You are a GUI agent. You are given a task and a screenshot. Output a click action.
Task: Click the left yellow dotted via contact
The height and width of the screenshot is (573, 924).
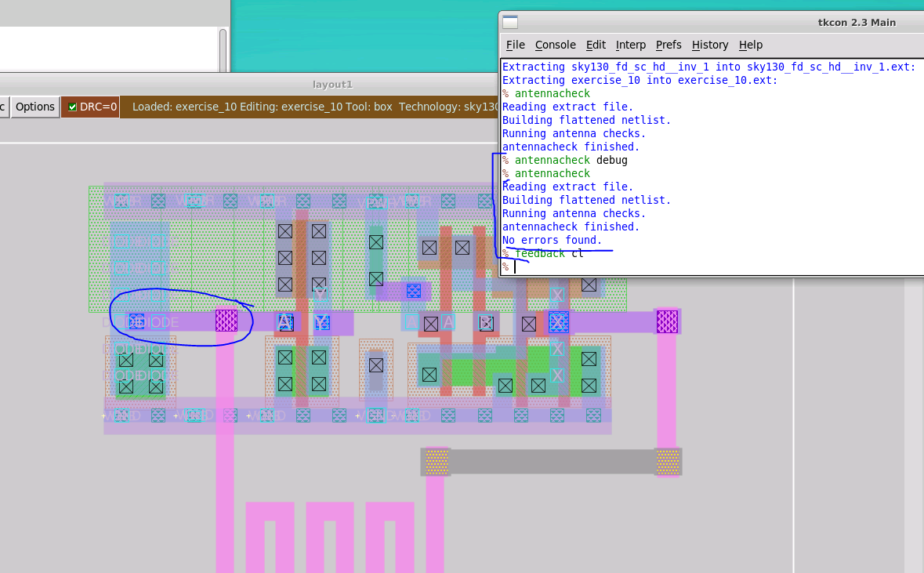pyautogui.click(x=437, y=462)
